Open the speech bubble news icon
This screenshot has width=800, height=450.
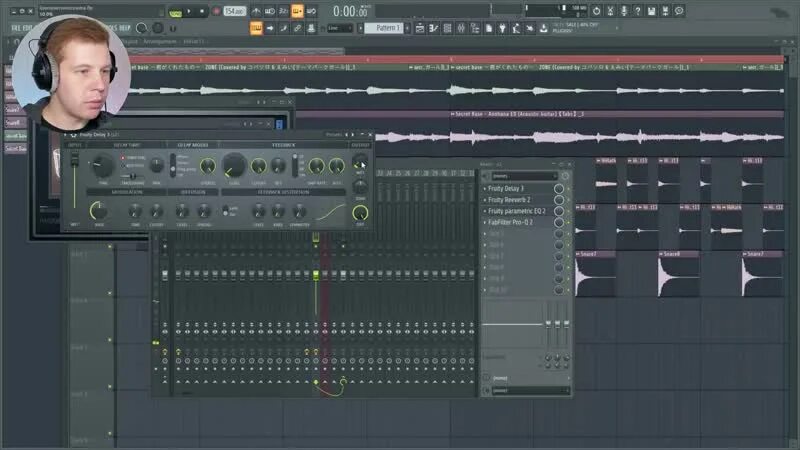click(679, 11)
